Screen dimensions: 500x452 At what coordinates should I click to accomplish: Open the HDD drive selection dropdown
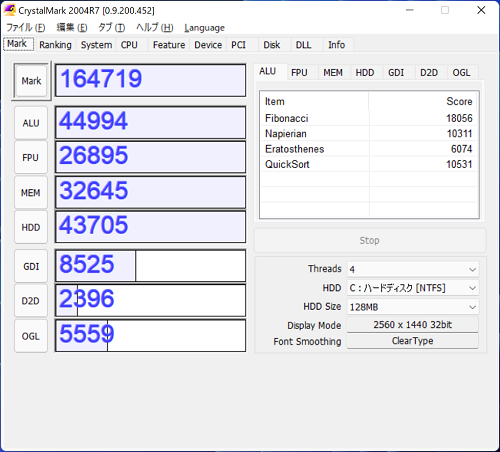(413, 288)
